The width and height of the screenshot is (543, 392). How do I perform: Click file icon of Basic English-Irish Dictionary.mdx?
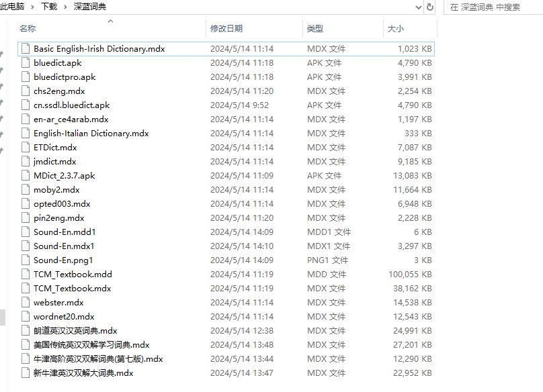[26, 49]
